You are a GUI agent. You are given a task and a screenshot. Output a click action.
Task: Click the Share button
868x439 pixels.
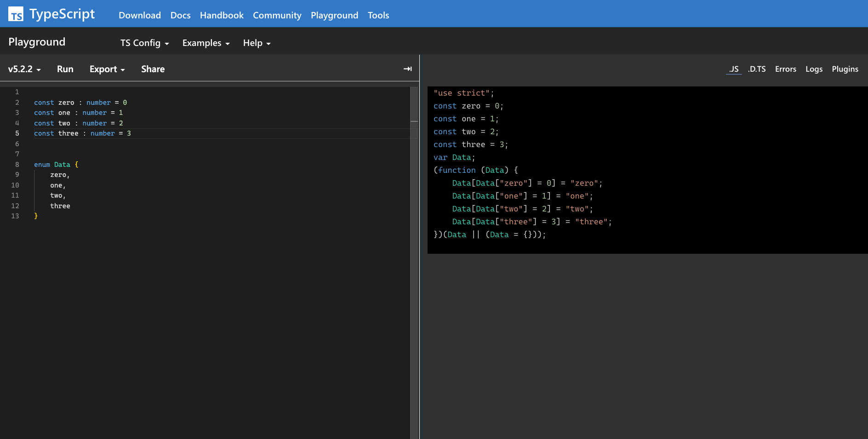coord(153,69)
